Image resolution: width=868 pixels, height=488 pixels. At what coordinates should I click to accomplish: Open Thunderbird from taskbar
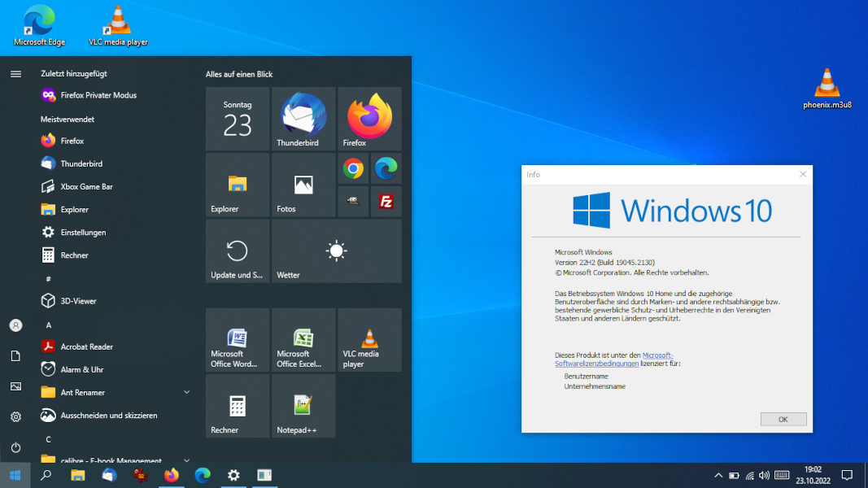109,475
